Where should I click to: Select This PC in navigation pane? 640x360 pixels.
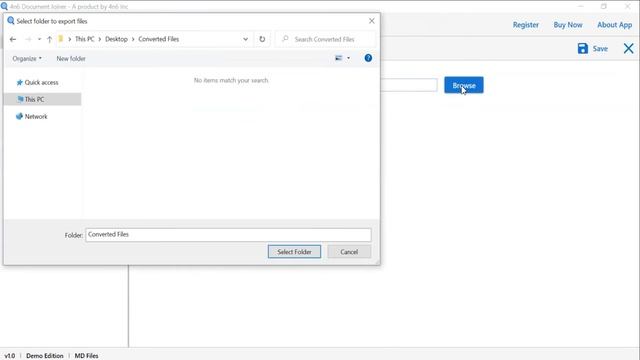42,99
